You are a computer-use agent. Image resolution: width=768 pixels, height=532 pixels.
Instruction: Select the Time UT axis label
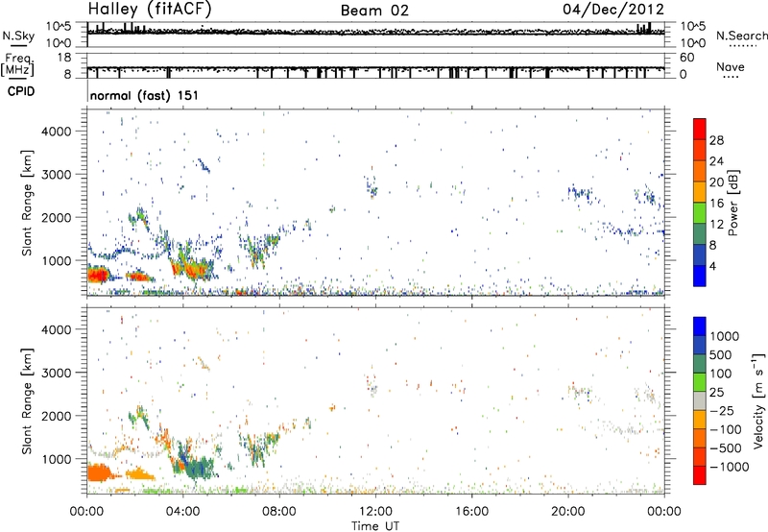(375, 526)
